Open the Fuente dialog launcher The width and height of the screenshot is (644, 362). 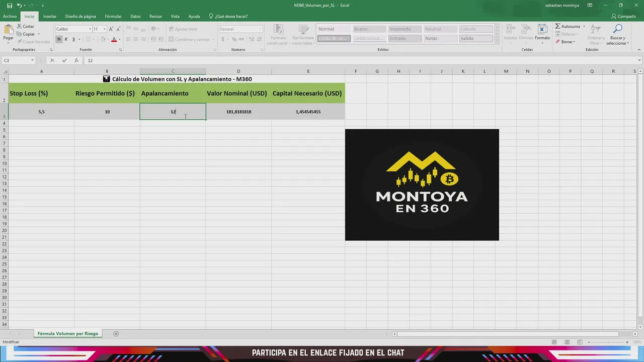[x=121, y=50]
